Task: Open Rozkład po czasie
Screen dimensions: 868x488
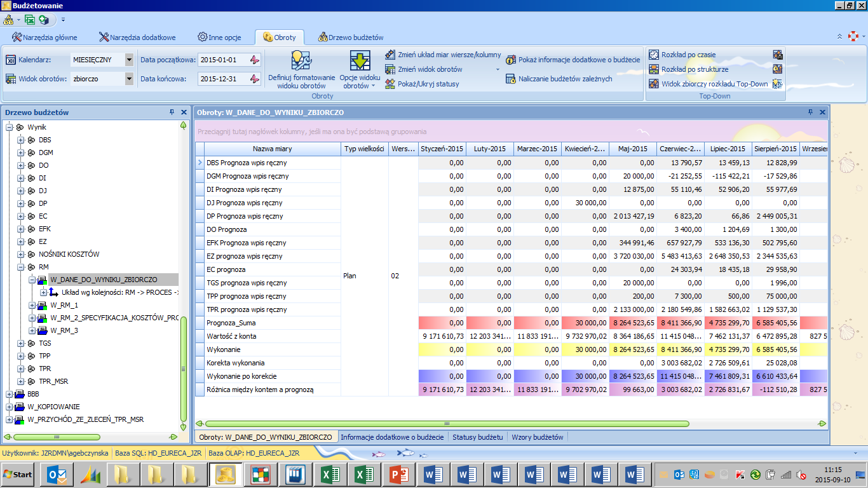Action: 682,55
